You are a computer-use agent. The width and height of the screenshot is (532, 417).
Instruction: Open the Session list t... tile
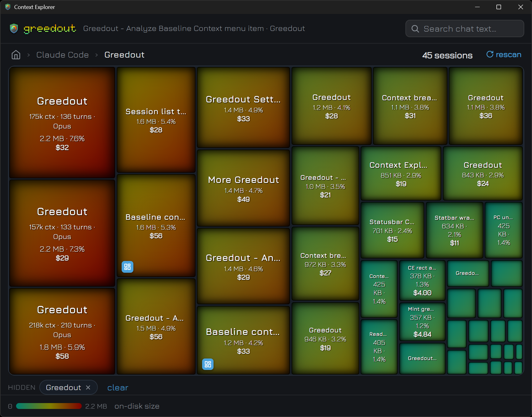point(156,120)
